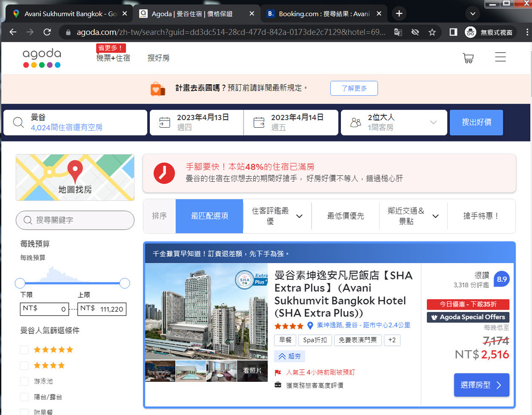The height and width of the screenshot is (415, 532).
Task: Expand the +2 more amenities tag
Action: (392, 340)
